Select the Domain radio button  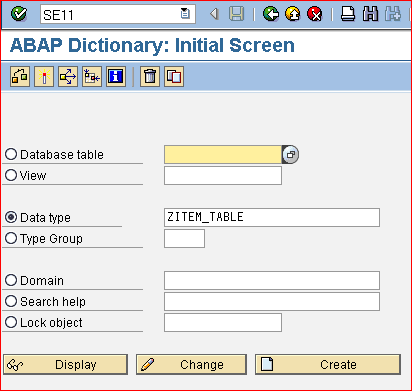[x=11, y=280]
